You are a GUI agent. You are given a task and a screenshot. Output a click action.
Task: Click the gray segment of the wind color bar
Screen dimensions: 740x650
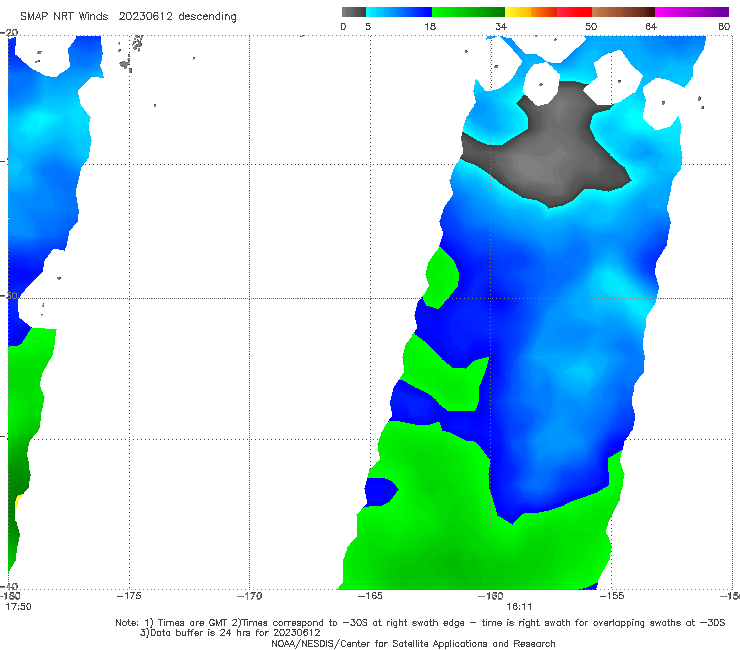point(353,12)
